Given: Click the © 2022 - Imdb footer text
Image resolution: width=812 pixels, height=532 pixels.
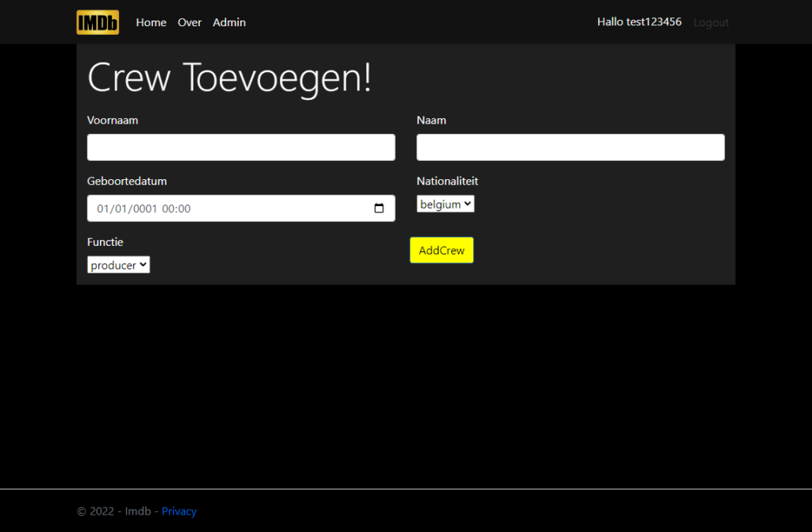Looking at the screenshot, I should (x=114, y=511).
